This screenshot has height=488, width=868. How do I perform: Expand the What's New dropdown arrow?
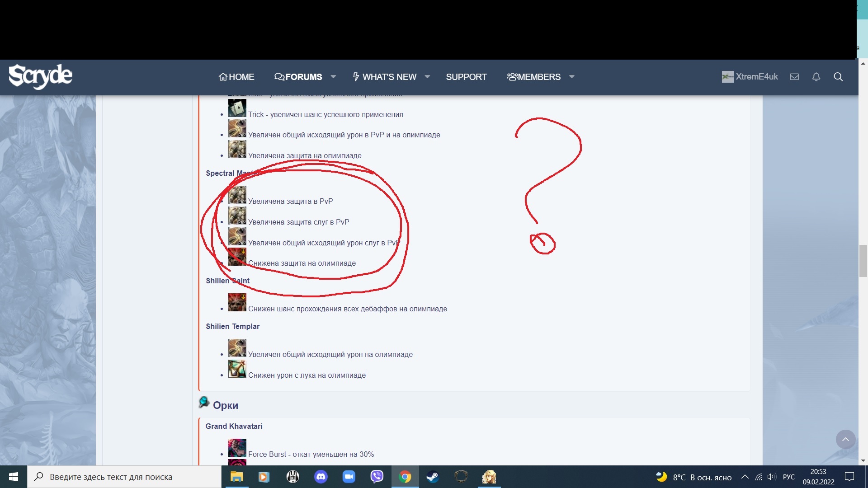(427, 77)
